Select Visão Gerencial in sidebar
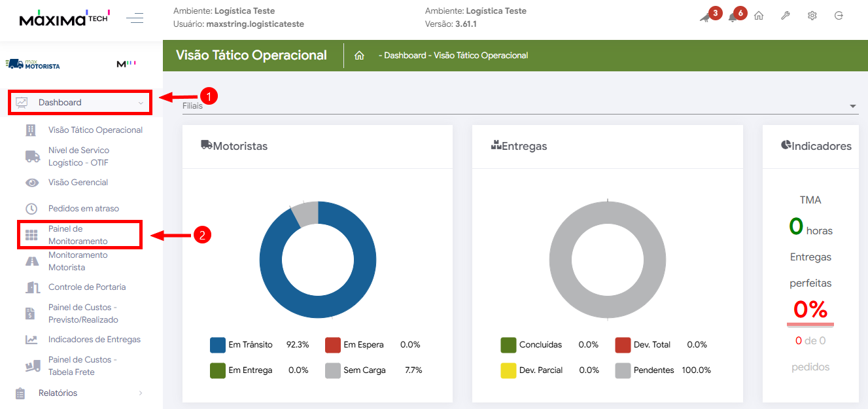Viewport: 868px width, 409px height. (x=78, y=183)
